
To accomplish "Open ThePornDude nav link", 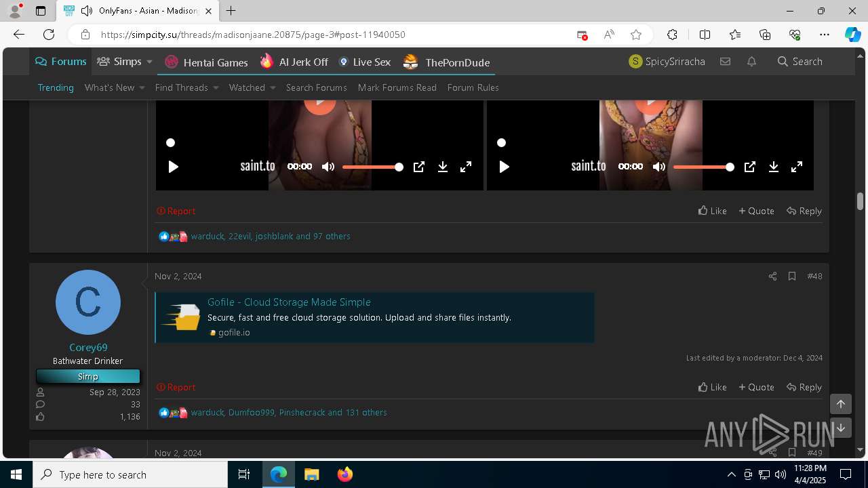I will pos(446,62).
